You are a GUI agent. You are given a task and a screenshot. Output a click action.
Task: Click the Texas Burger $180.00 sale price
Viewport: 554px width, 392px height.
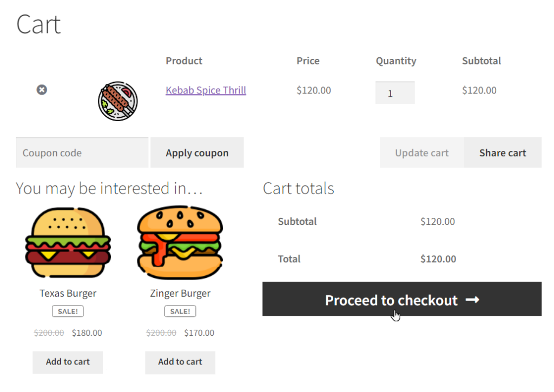coord(87,333)
